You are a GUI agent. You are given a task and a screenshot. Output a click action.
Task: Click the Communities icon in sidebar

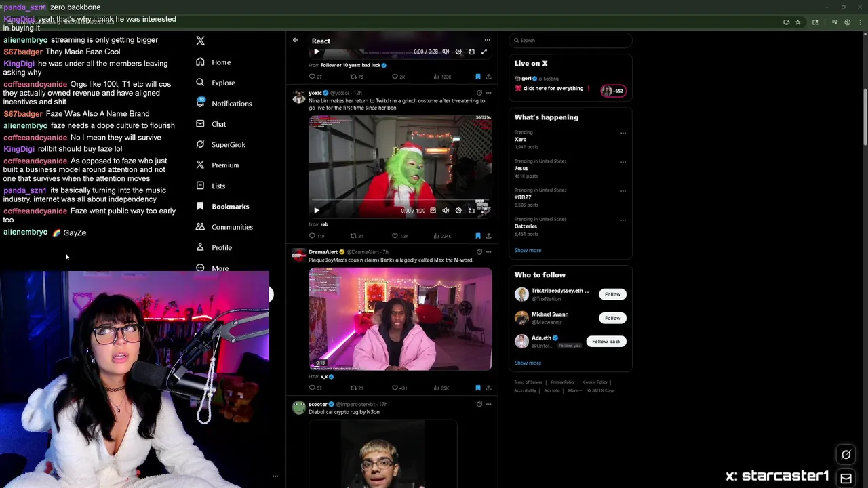click(x=200, y=227)
